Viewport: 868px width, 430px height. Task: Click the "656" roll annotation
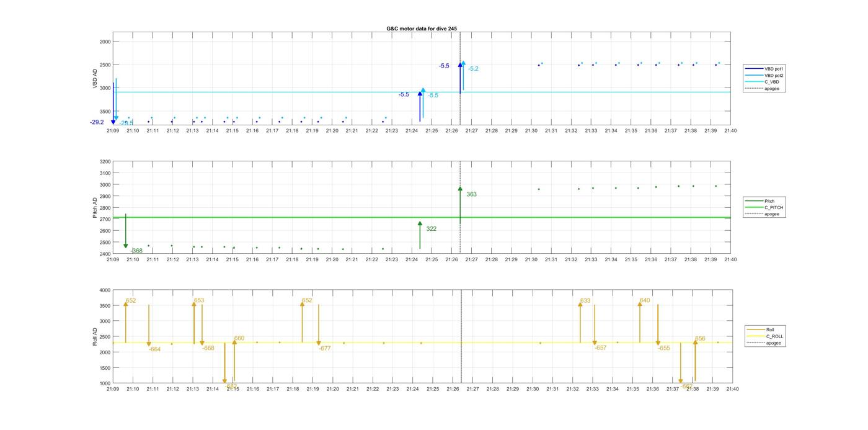700,339
